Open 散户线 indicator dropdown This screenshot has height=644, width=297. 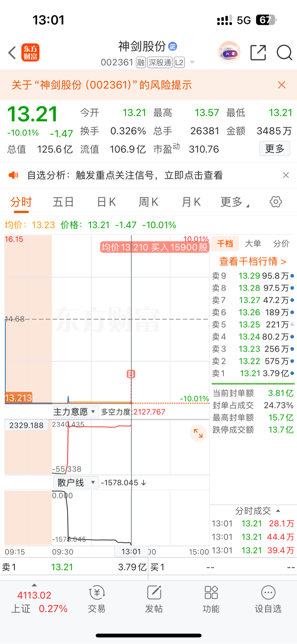click(x=75, y=483)
